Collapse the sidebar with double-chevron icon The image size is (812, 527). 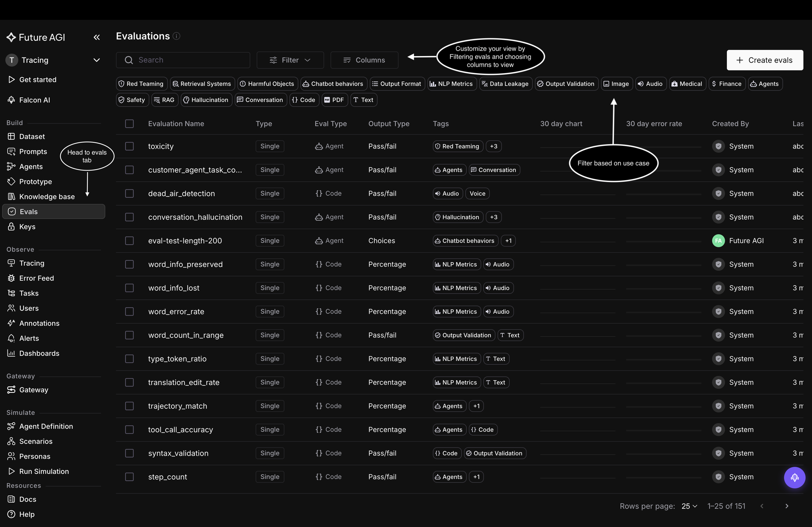point(97,37)
